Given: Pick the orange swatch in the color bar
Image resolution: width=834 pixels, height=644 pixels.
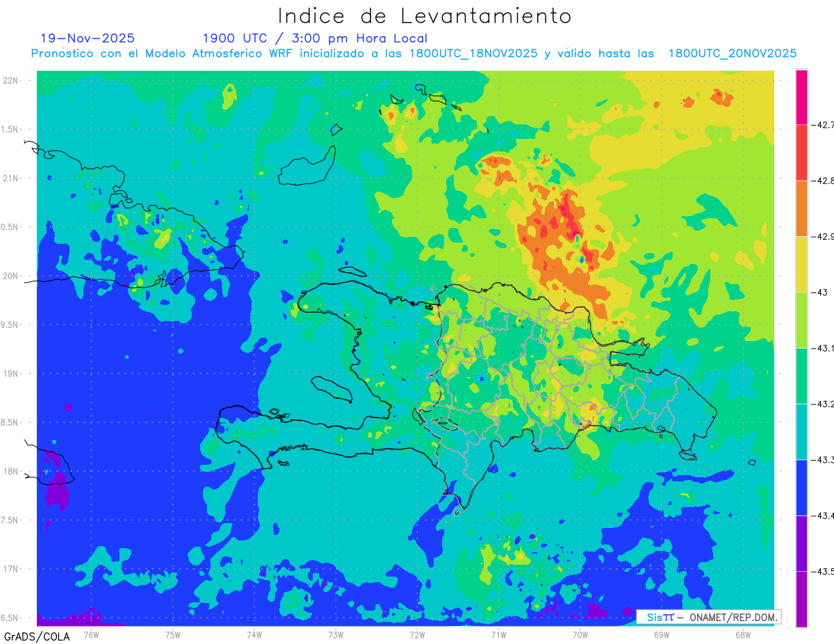Looking at the screenshot, I should tap(801, 208).
